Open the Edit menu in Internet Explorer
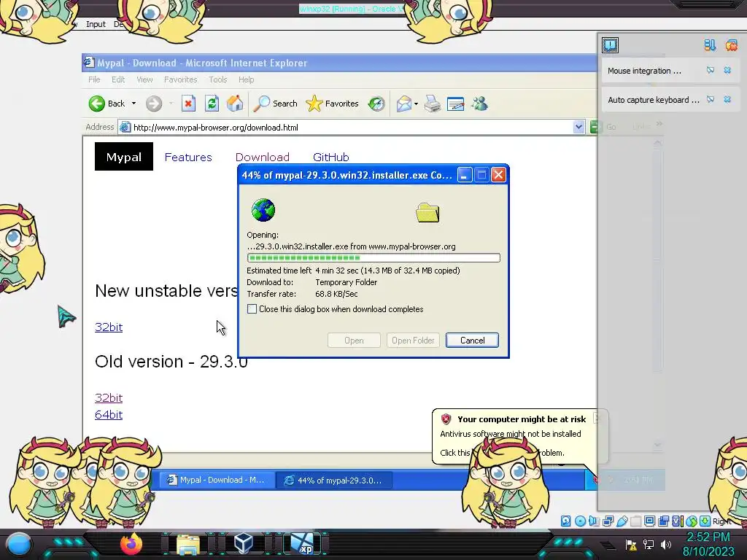This screenshot has height=560, width=747. click(x=118, y=79)
